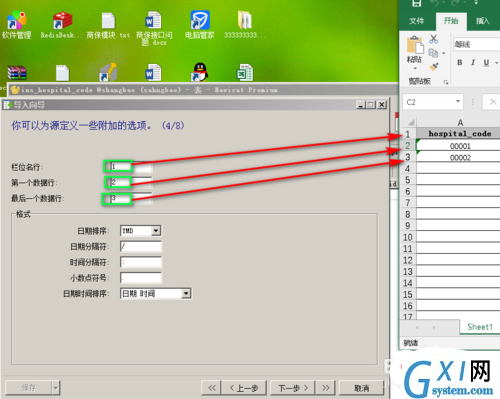Select Excel column A header
This screenshot has width=500, height=399.
pyautogui.click(x=460, y=122)
